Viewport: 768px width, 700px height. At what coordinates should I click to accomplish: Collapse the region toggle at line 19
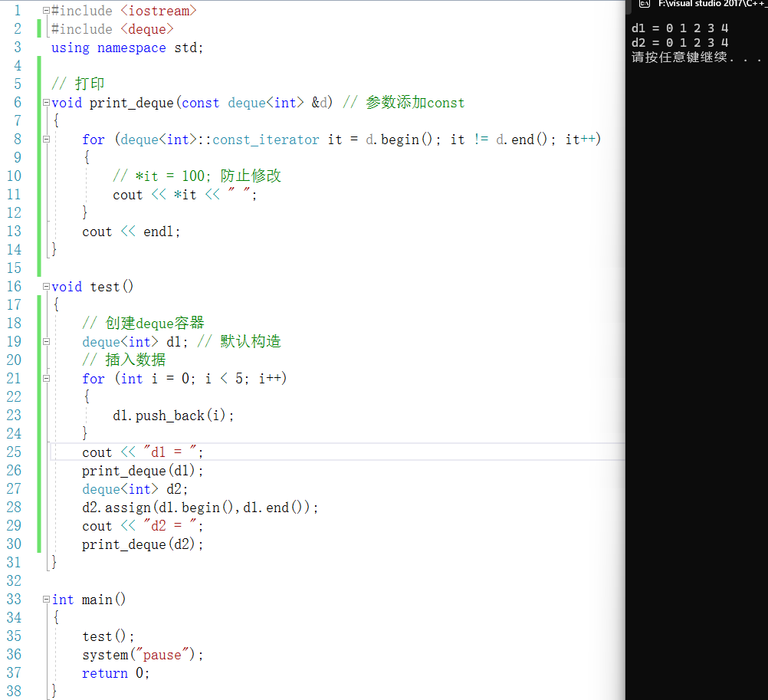point(46,342)
